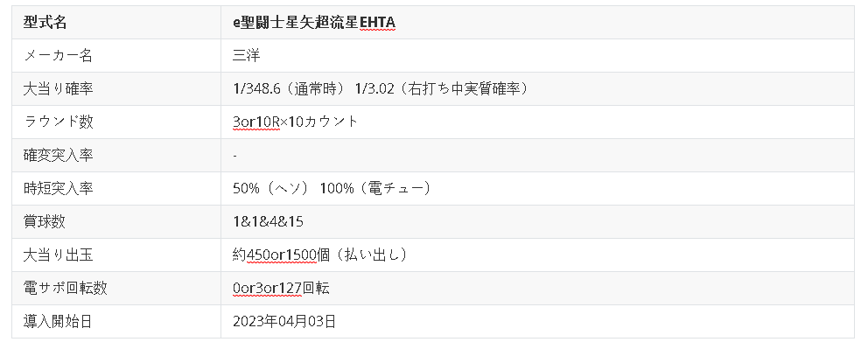This screenshot has height=349, width=868.
Task: Click the date 2023年04月03日
Action: (284, 321)
